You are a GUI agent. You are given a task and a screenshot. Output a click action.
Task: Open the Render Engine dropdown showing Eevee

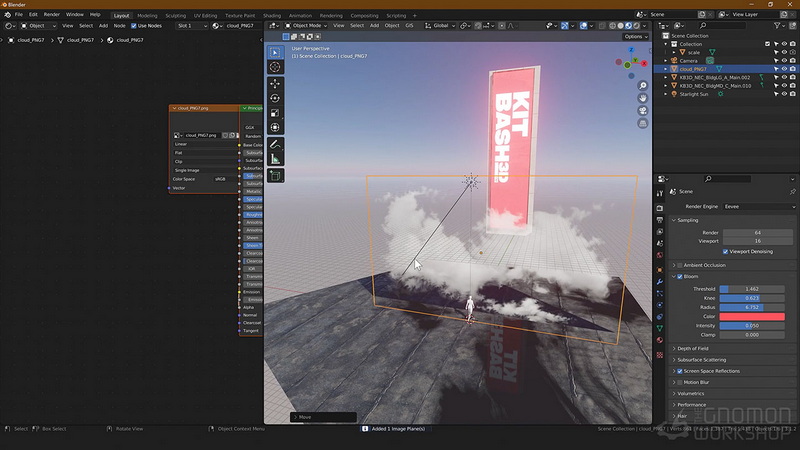[759, 207]
